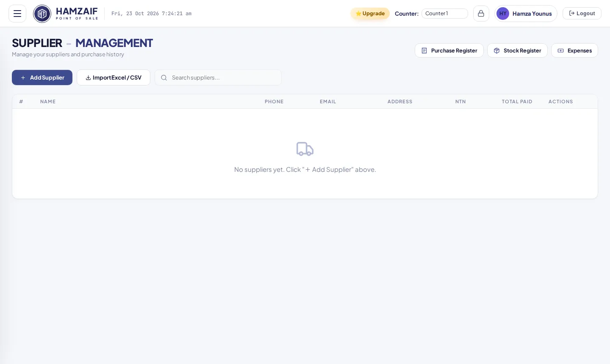The image size is (610, 364).
Task: Click the Upgrade star badge
Action: 370,14
